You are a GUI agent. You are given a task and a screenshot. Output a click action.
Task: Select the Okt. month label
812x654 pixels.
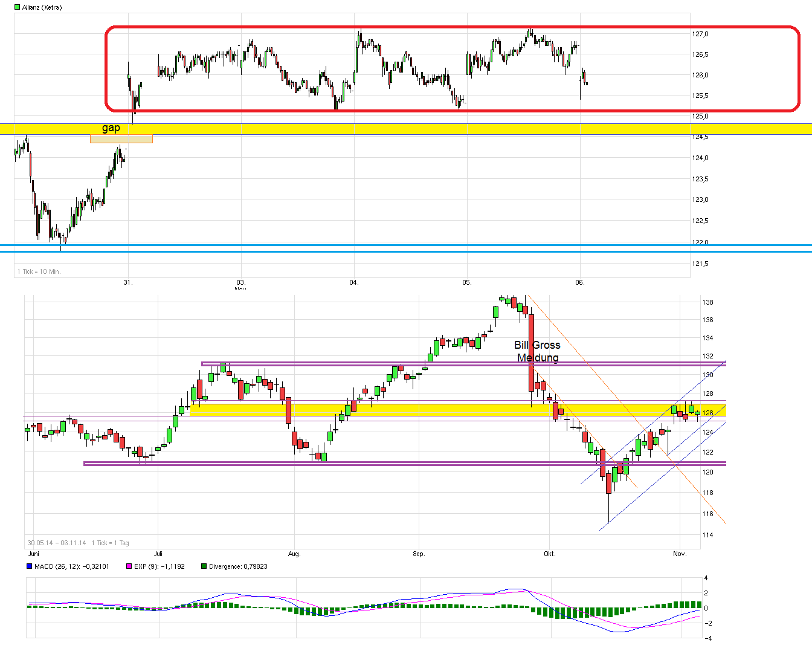pos(549,554)
